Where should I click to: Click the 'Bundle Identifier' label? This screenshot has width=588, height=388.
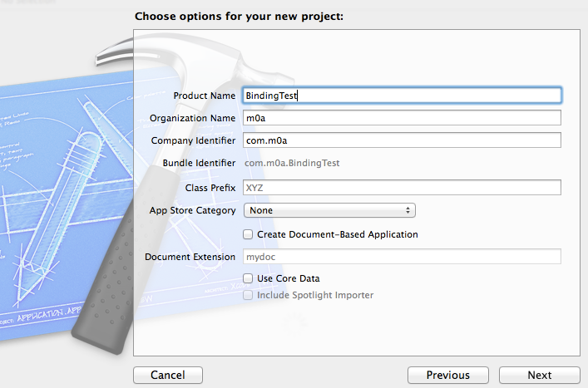coord(199,163)
